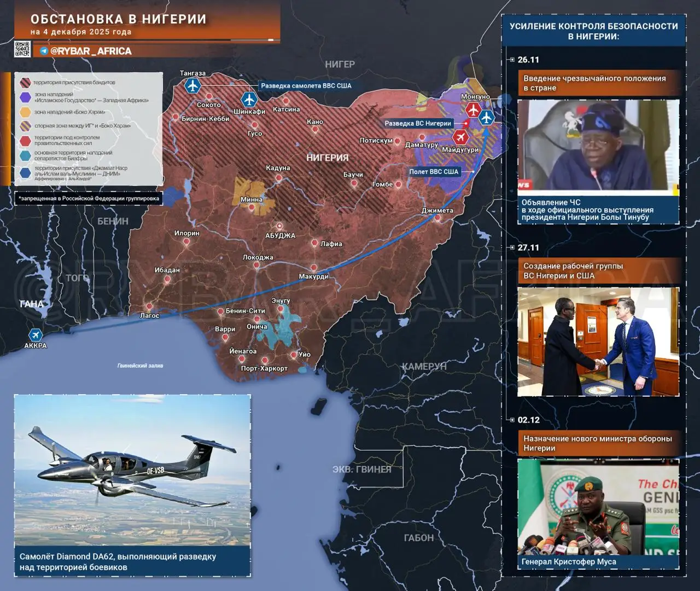Click the blue airplane icon right of Монгуно
Screen dimensions: 700x591
tap(486, 117)
